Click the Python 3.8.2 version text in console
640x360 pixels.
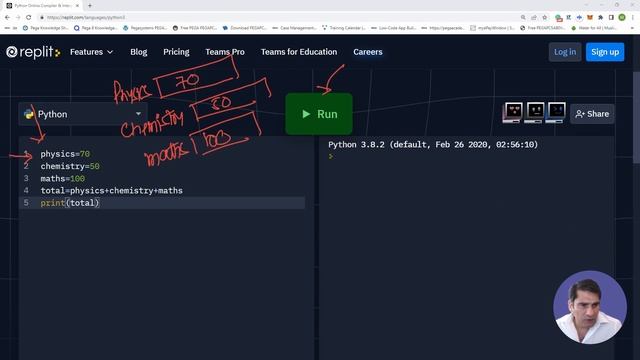(x=433, y=144)
